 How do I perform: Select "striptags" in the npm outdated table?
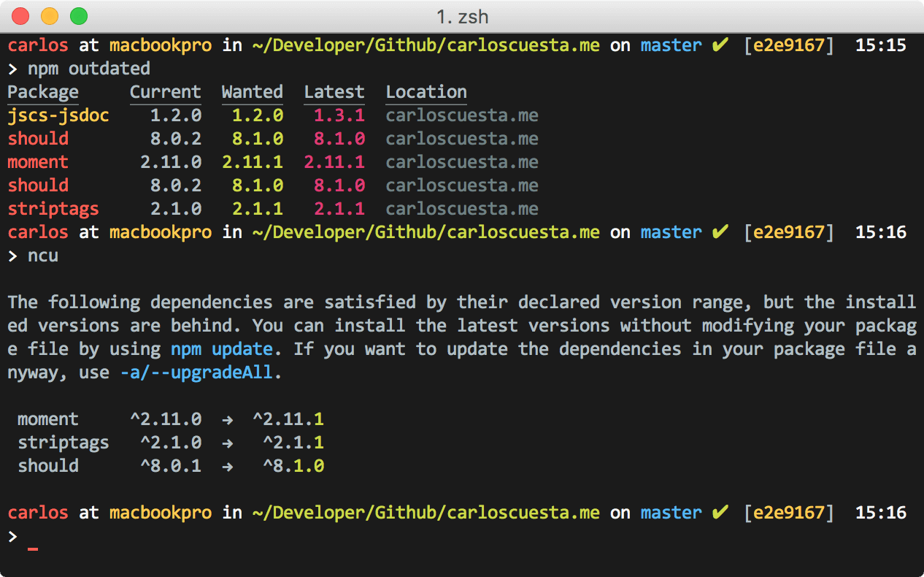(53, 209)
